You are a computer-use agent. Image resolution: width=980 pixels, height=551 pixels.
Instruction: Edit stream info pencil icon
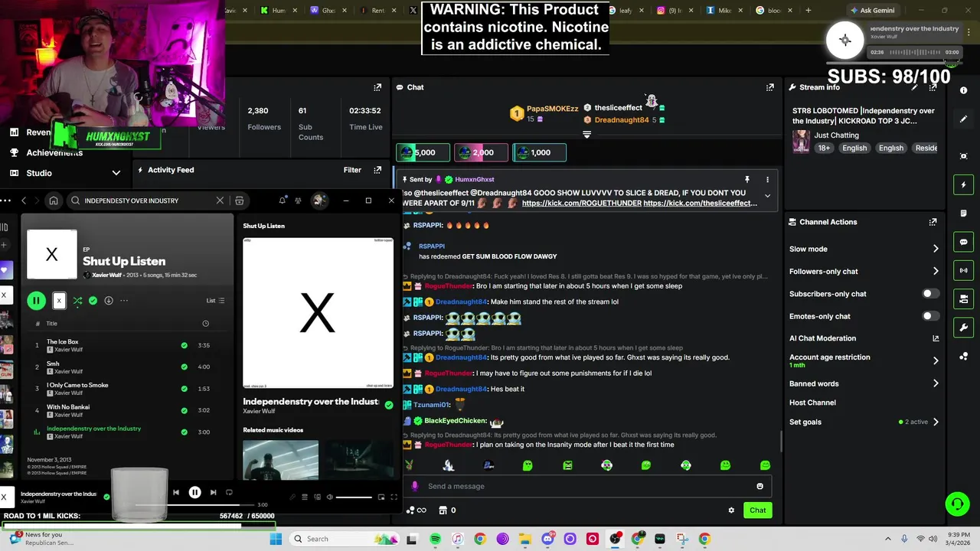click(x=914, y=87)
